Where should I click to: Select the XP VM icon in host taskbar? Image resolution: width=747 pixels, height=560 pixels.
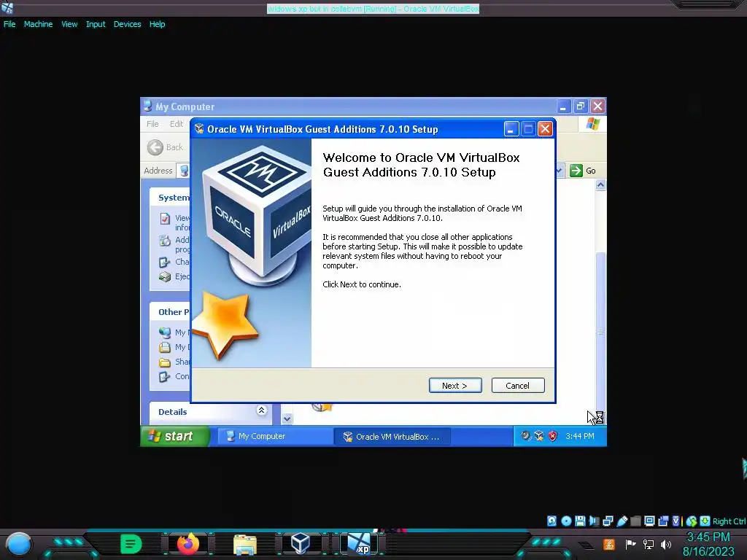coord(359,544)
